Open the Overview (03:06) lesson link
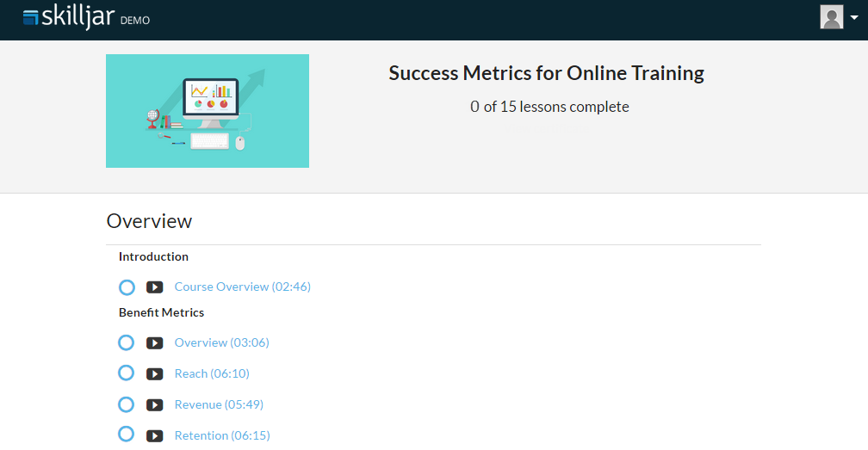The width and height of the screenshot is (868, 450). 221,342
